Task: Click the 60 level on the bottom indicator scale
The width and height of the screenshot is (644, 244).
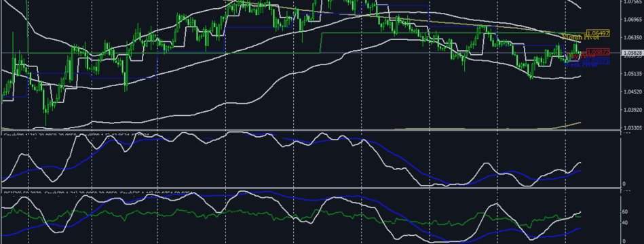Action: point(625,212)
